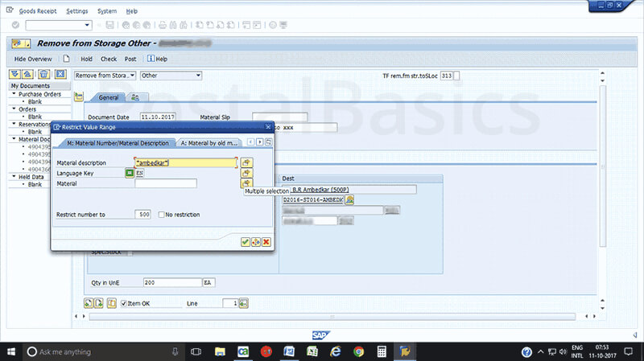Switch to 'A: Material by old m...' tab
Viewport: 644px width, 361px height.
pyautogui.click(x=209, y=142)
